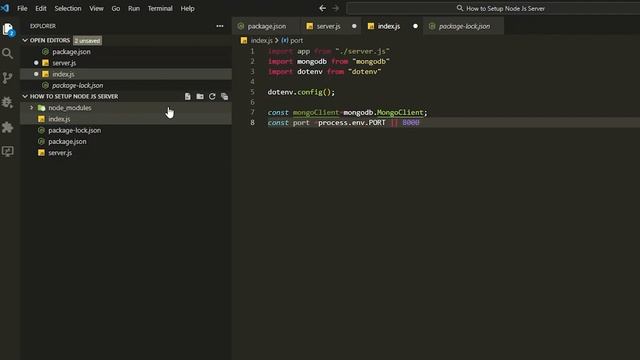The width and height of the screenshot is (640, 360).
Task: Open the Source Control view
Action: pos(7,78)
